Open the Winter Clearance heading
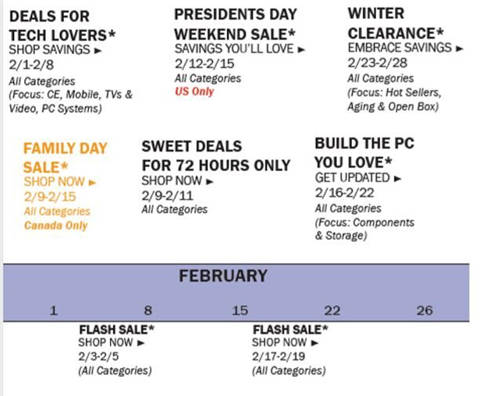The image size is (500, 396). tap(396, 23)
